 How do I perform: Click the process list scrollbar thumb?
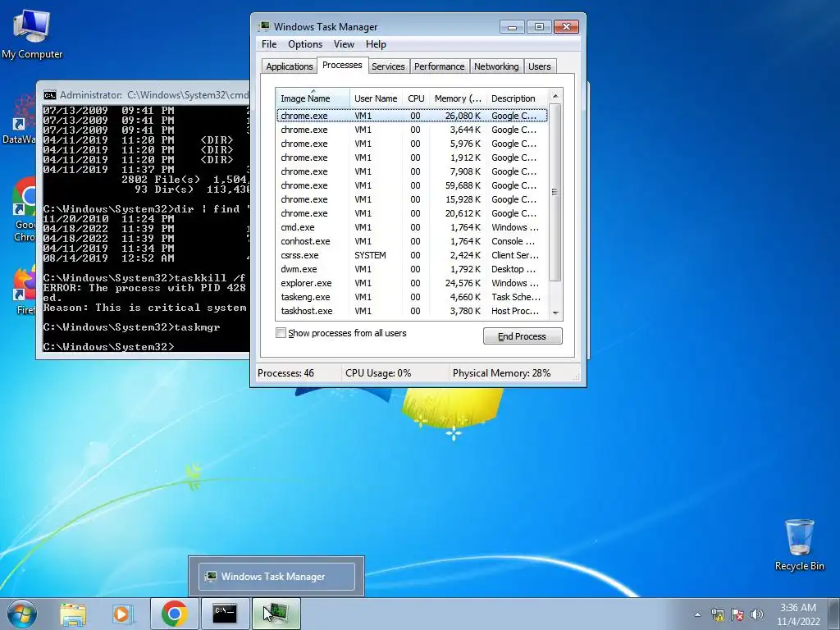pos(555,192)
